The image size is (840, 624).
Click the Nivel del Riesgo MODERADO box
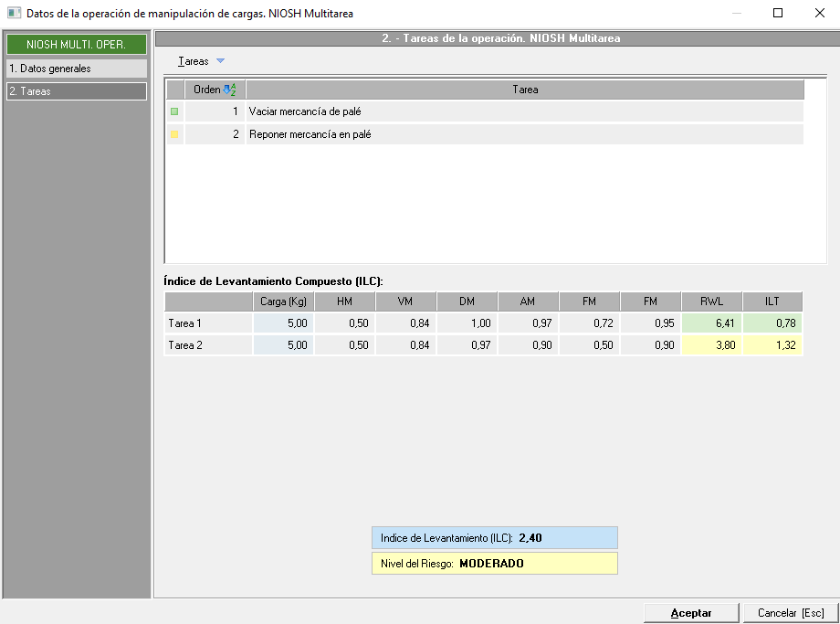[494, 564]
